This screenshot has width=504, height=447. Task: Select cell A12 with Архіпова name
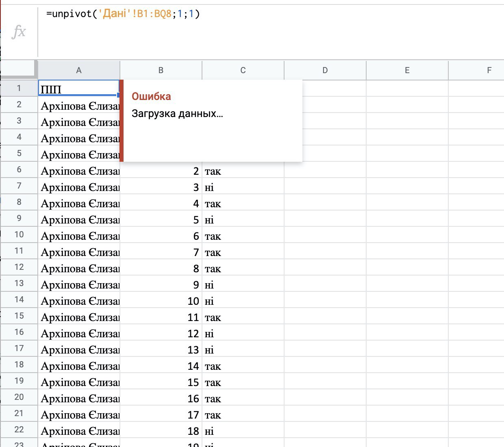pos(79,269)
